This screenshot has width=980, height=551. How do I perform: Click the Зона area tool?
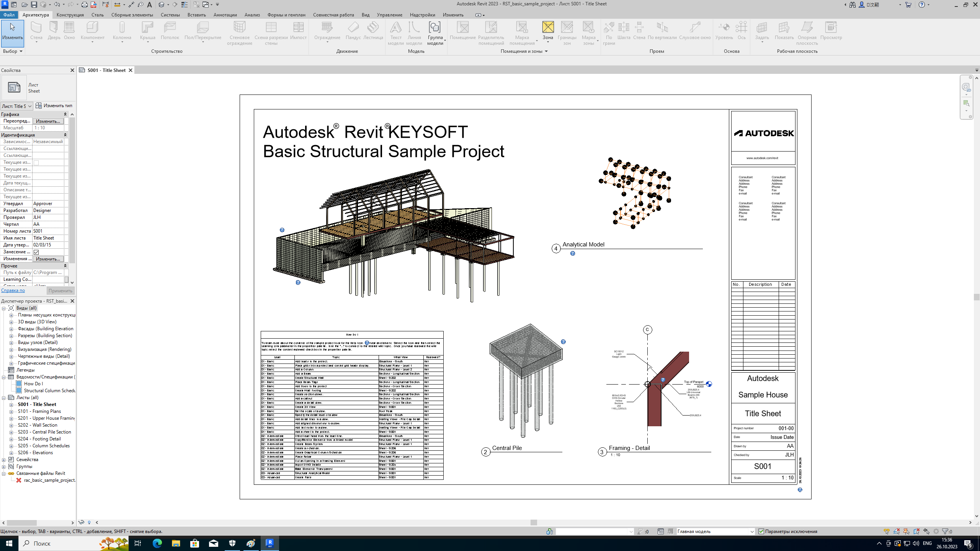coord(548,31)
